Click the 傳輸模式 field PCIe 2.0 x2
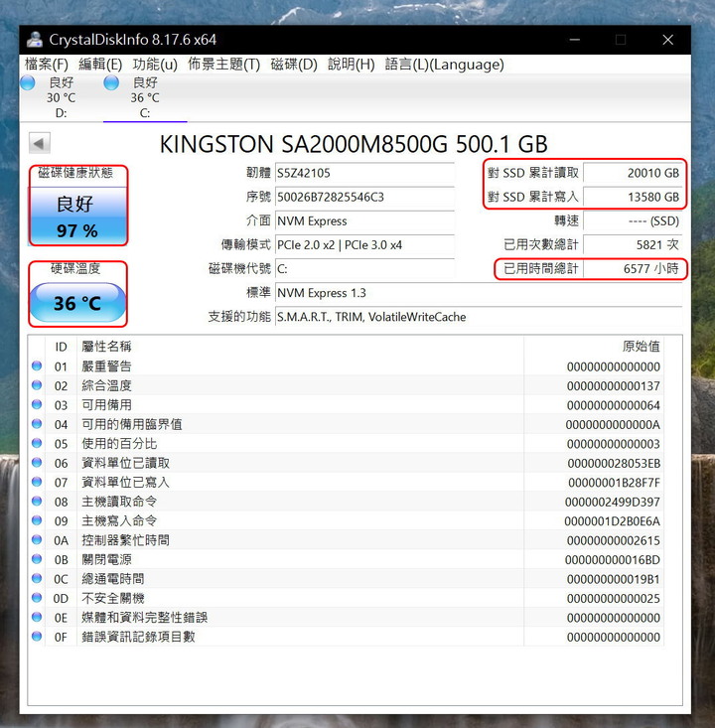The image size is (715, 728). 364,244
